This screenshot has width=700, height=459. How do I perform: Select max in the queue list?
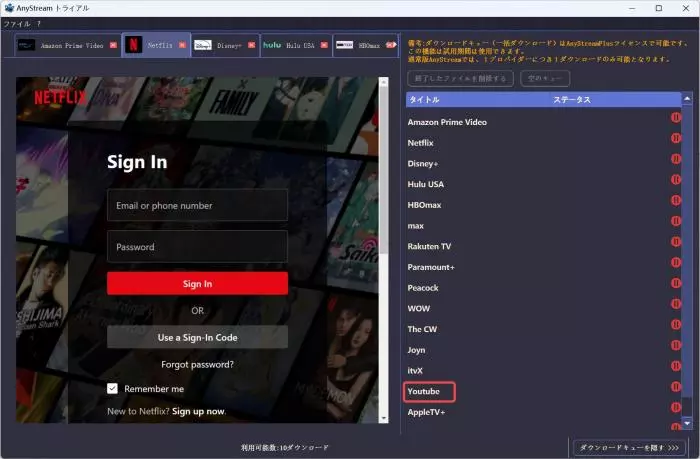tap(416, 226)
